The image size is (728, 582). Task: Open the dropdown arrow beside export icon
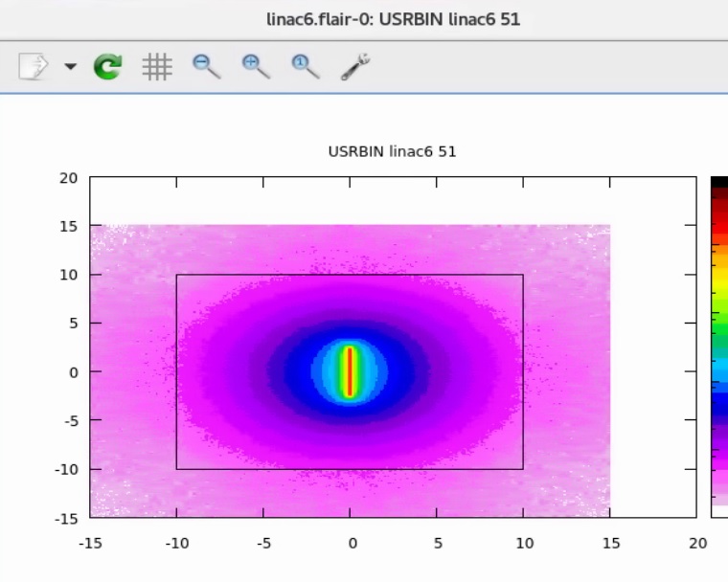click(71, 67)
